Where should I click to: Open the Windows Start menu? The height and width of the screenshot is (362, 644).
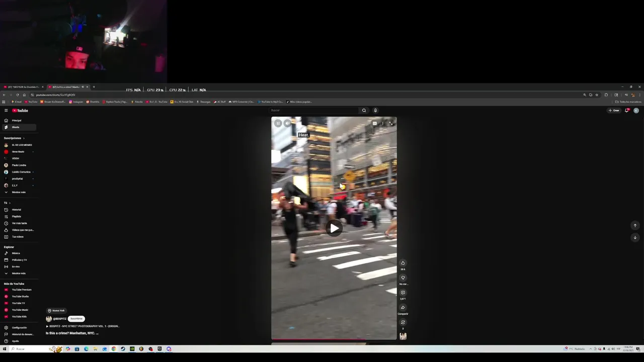pyautogui.click(x=5, y=349)
